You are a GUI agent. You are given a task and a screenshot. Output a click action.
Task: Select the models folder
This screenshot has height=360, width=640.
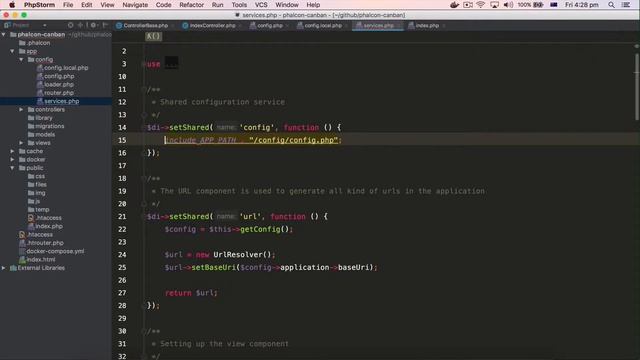pos(45,135)
